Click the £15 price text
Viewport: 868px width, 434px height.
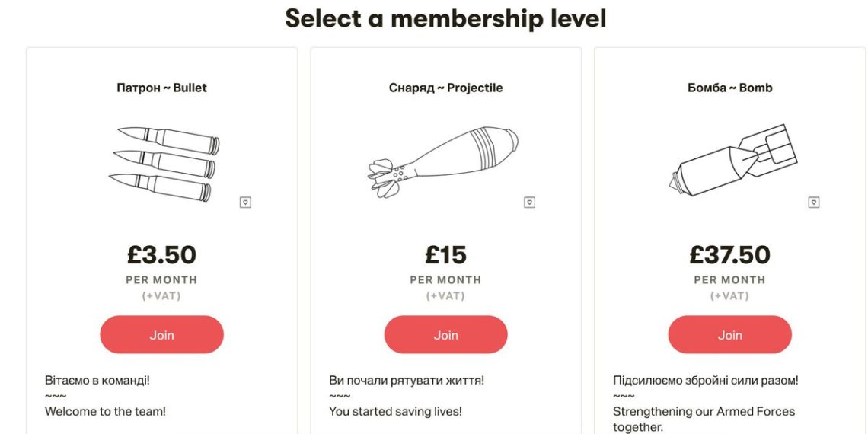coord(445,254)
